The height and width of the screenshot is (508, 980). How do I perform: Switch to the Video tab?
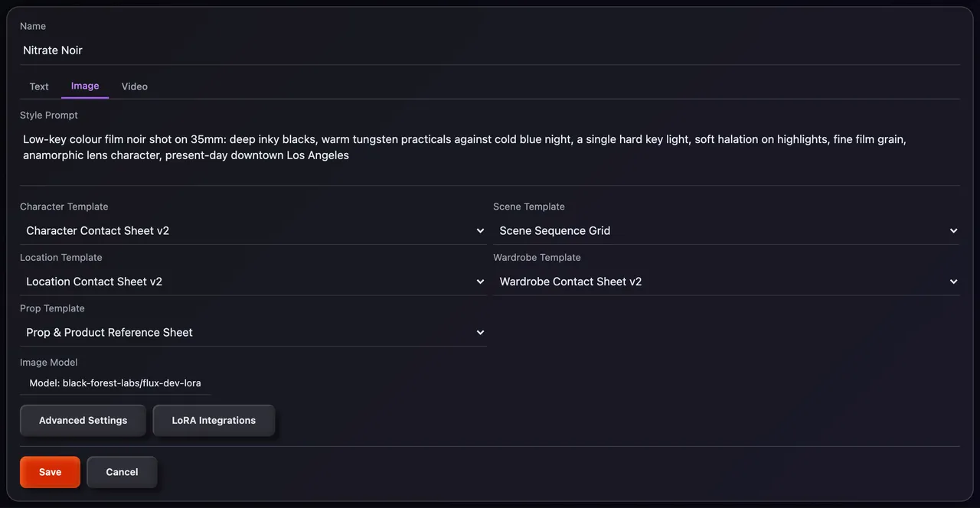coord(135,86)
